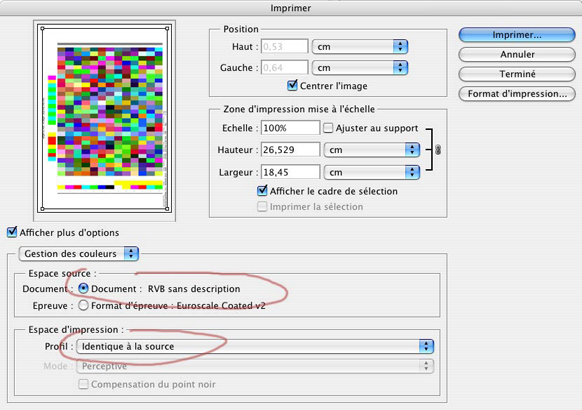Click the Imprimer... button
582x410 pixels.
click(517, 35)
